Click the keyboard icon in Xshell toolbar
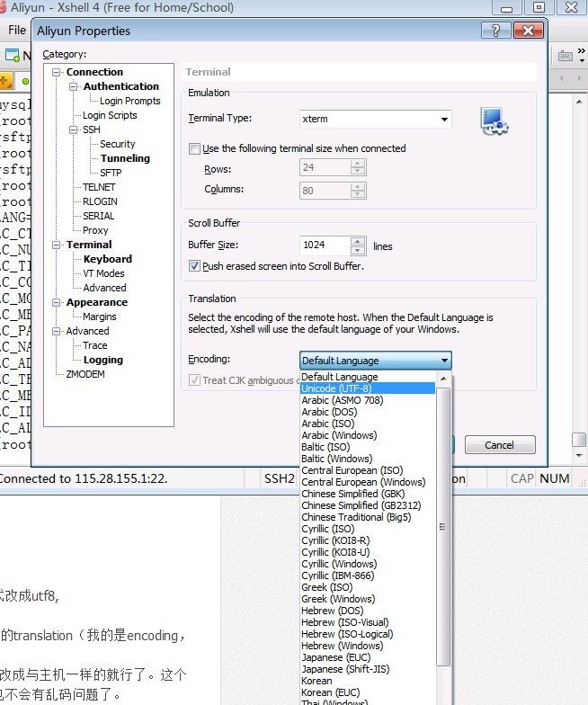 [565, 56]
